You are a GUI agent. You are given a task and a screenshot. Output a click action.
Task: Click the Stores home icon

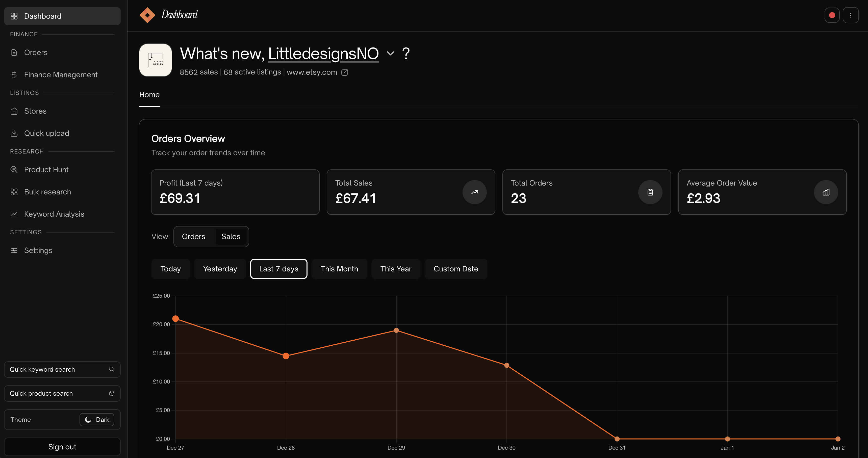pos(14,111)
